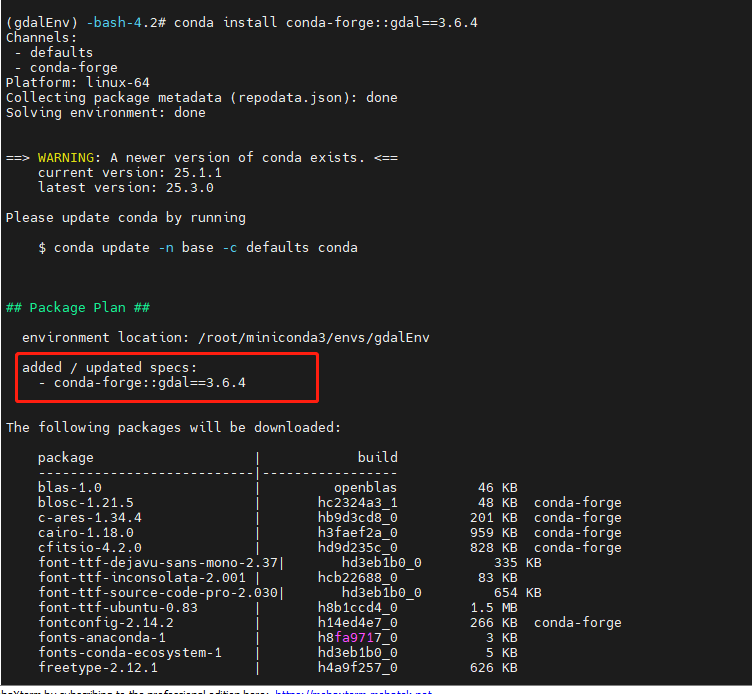Click the '201 KB' size value
The image size is (752, 694).
494,518
